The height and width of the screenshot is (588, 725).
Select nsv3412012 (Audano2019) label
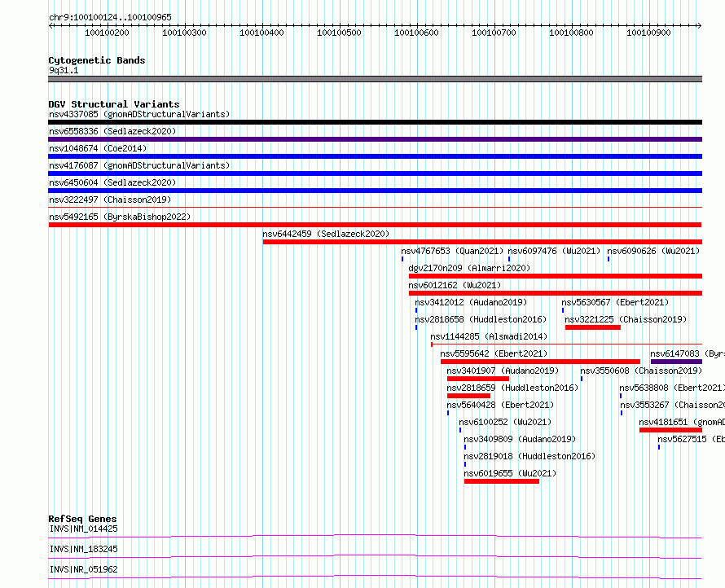click(471, 302)
